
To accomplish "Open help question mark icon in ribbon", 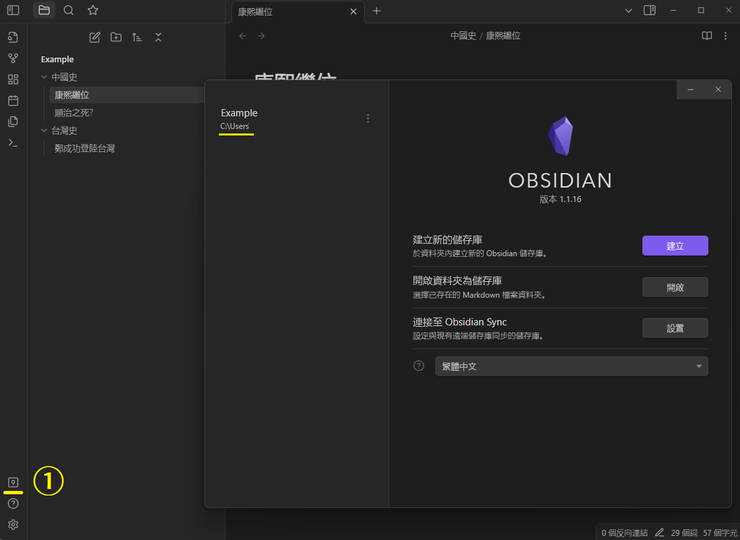I will click(13, 503).
